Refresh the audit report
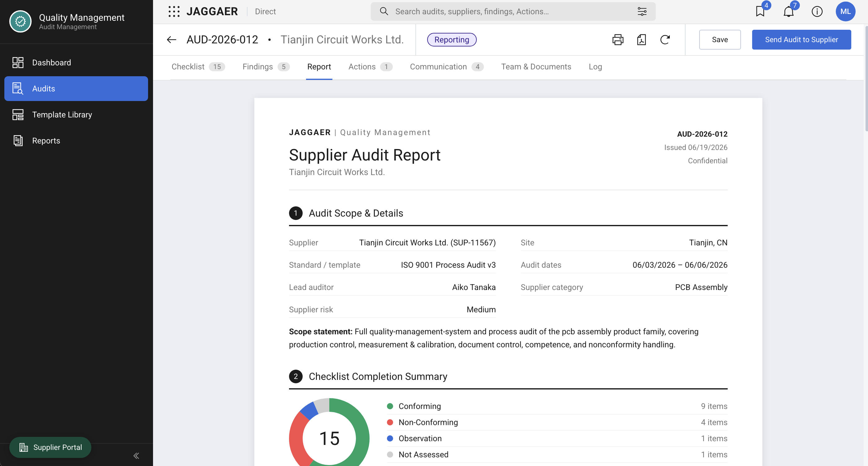Screen dimensions: 868x466 [x=665, y=40]
